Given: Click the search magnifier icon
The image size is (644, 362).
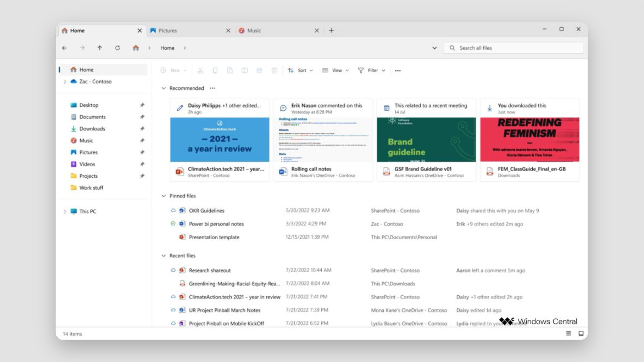Looking at the screenshot, I should click(452, 48).
